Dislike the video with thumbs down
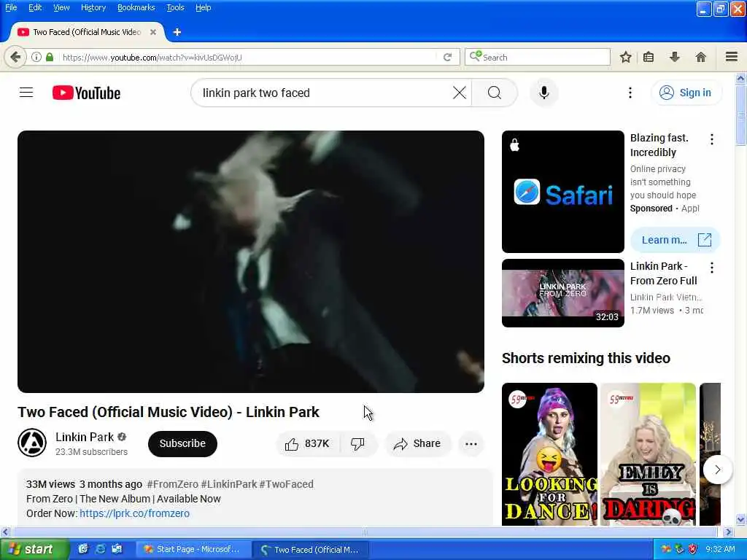 [357, 444]
